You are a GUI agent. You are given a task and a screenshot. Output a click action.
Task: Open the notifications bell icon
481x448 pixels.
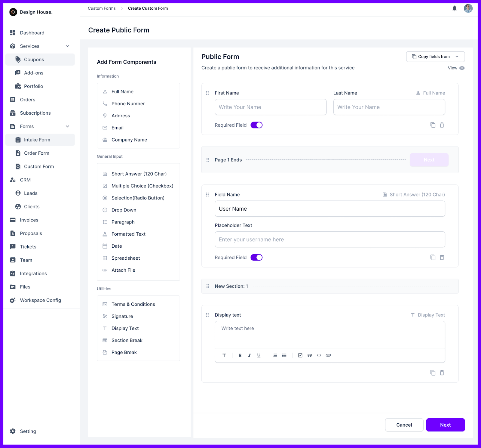[454, 8]
